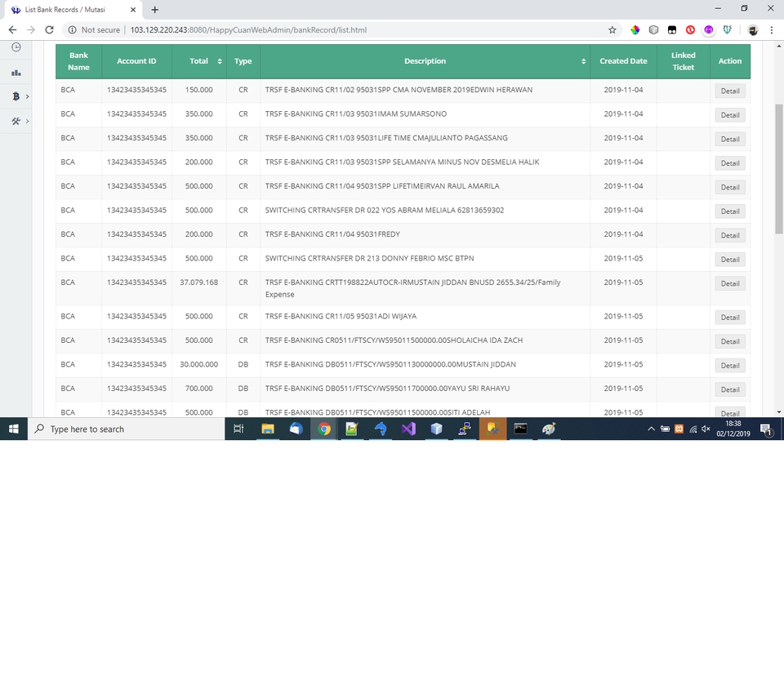Open Detail for the ADI WIJAYA record
Viewport: 784px width, 681px height.
coord(730,317)
